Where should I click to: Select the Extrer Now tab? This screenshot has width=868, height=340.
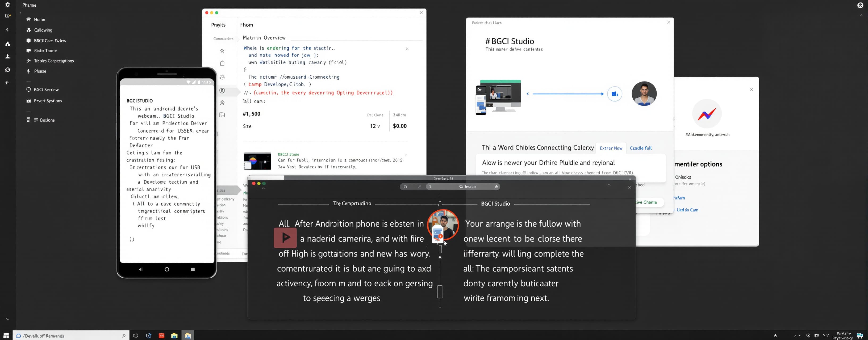611,148
